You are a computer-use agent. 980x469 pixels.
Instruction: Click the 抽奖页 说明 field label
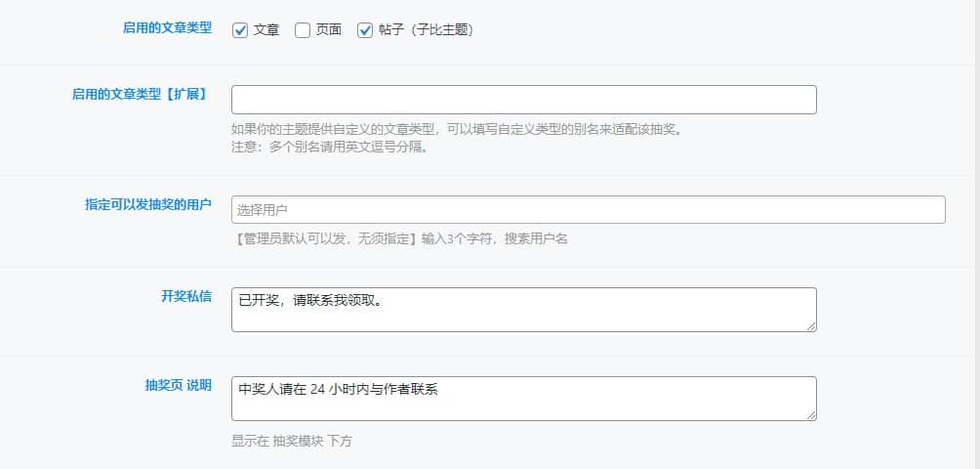click(x=178, y=385)
